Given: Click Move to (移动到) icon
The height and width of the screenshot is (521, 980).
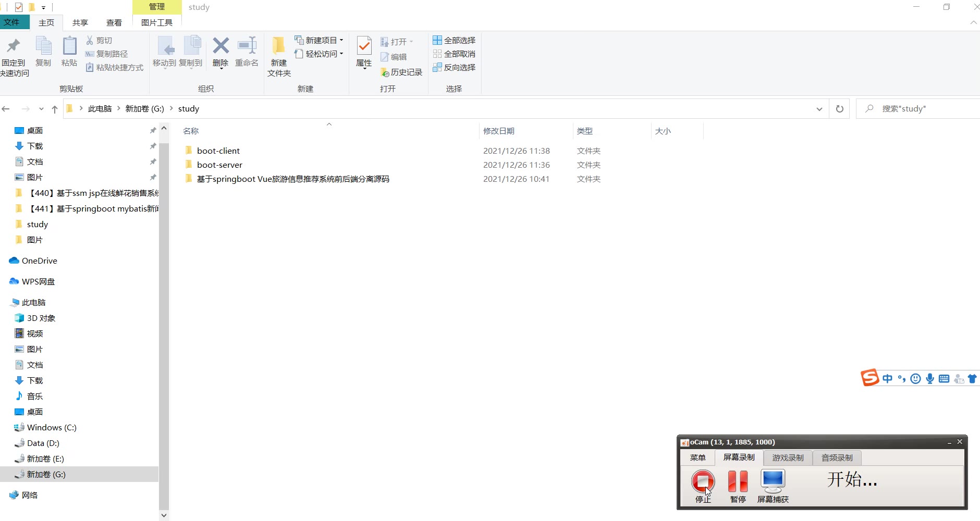Looking at the screenshot, I should tap(165, 46).
